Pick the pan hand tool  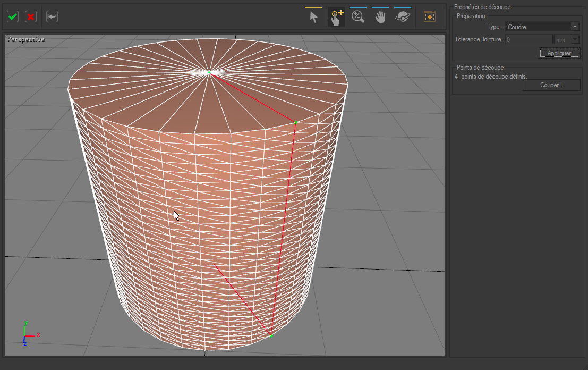click(380, 17)
